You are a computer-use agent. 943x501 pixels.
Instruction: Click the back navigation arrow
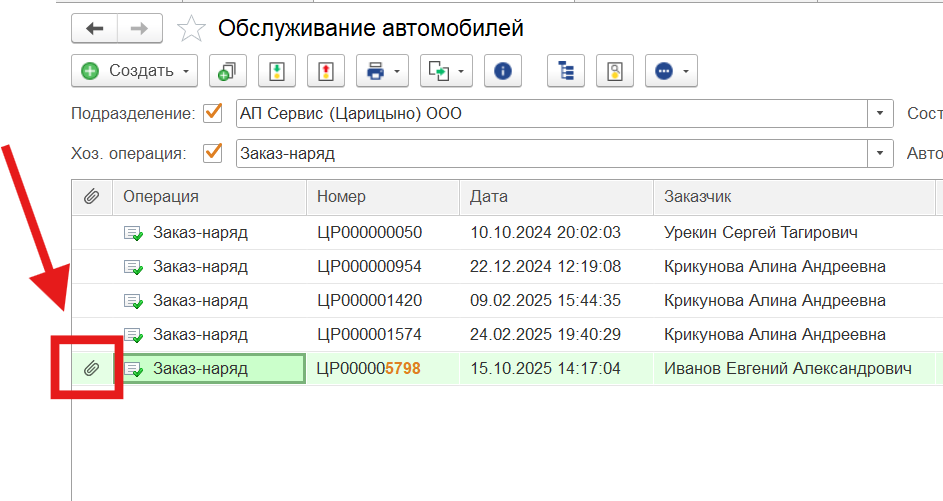[x=95, y=29]
